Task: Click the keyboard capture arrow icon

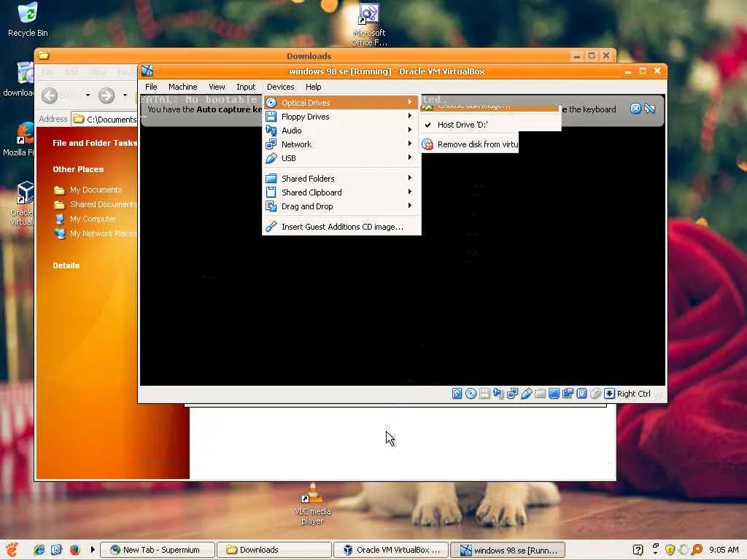Action: coord(609,393)
